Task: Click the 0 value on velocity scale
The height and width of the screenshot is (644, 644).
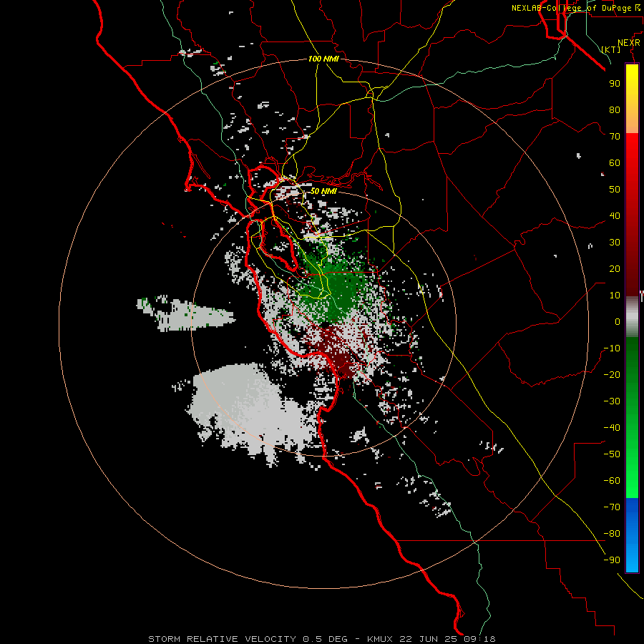Action: coord(618,321)
